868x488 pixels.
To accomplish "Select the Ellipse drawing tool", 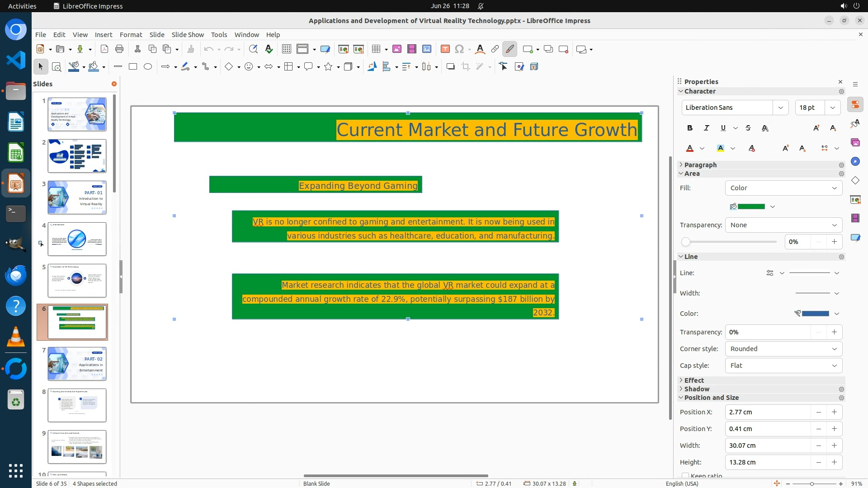I will click(148, 67).
